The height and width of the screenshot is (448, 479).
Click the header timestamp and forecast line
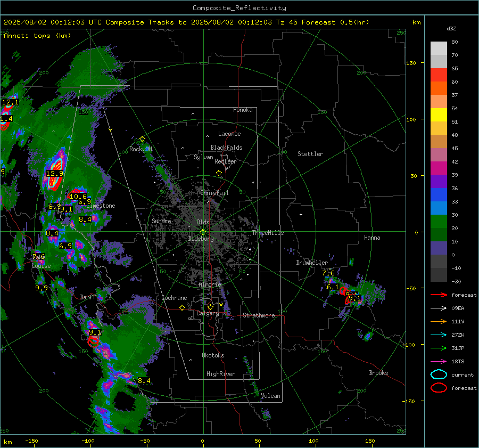click(x=186, y=22)
